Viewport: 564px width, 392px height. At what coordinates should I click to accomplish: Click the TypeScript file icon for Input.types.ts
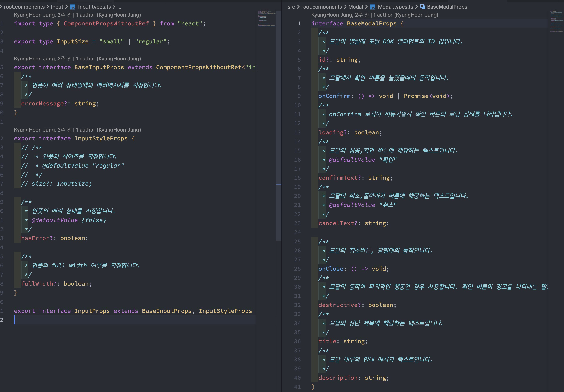click(73, 7)
